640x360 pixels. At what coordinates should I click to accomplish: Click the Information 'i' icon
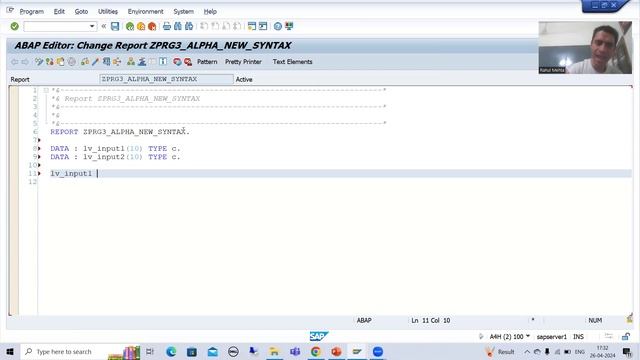tap(163, 62)
